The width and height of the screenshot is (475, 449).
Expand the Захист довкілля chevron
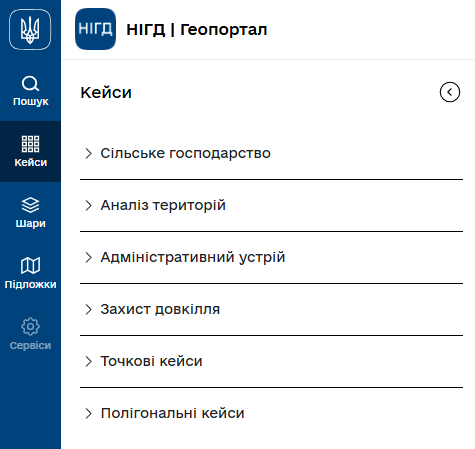(88, 309)
